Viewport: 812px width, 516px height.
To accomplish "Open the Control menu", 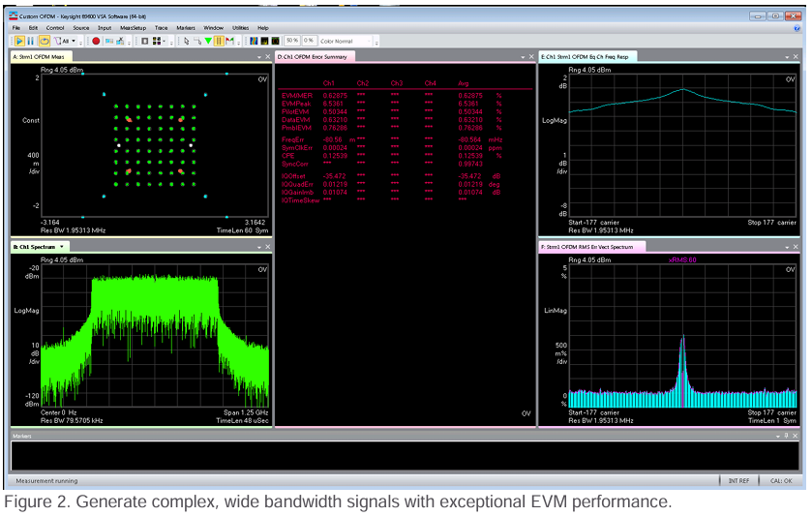I will 55,28.
